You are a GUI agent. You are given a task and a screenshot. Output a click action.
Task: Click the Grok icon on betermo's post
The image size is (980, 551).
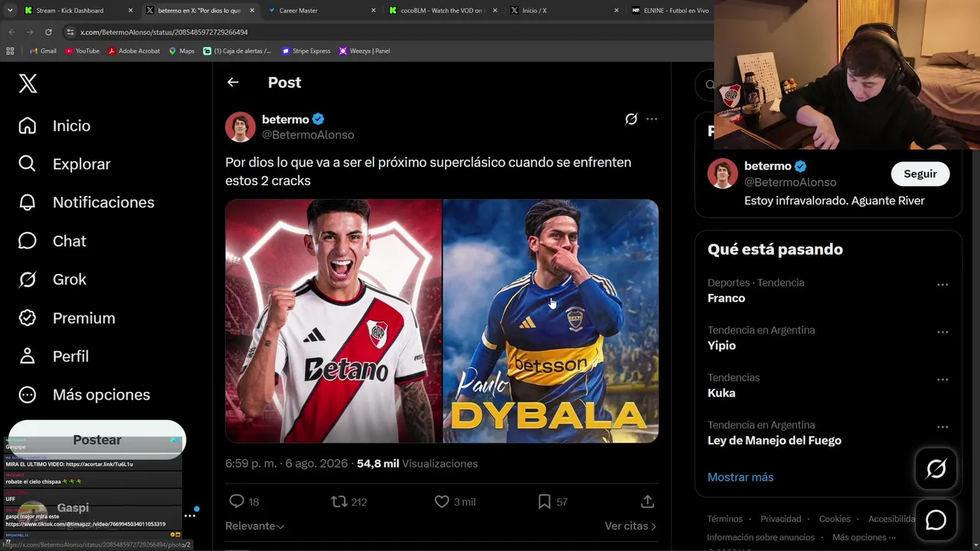click(x=631, y=119)
